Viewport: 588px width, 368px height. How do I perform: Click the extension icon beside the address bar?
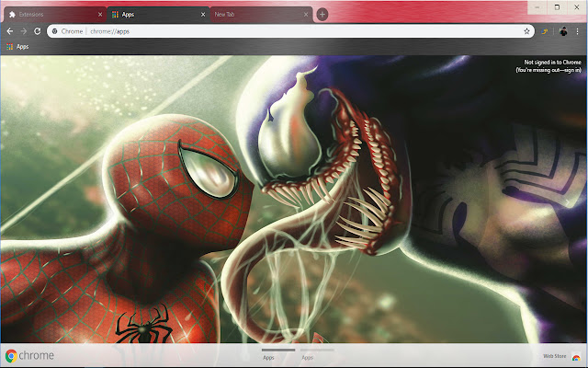pyautogui.click(x=546, y=30)
